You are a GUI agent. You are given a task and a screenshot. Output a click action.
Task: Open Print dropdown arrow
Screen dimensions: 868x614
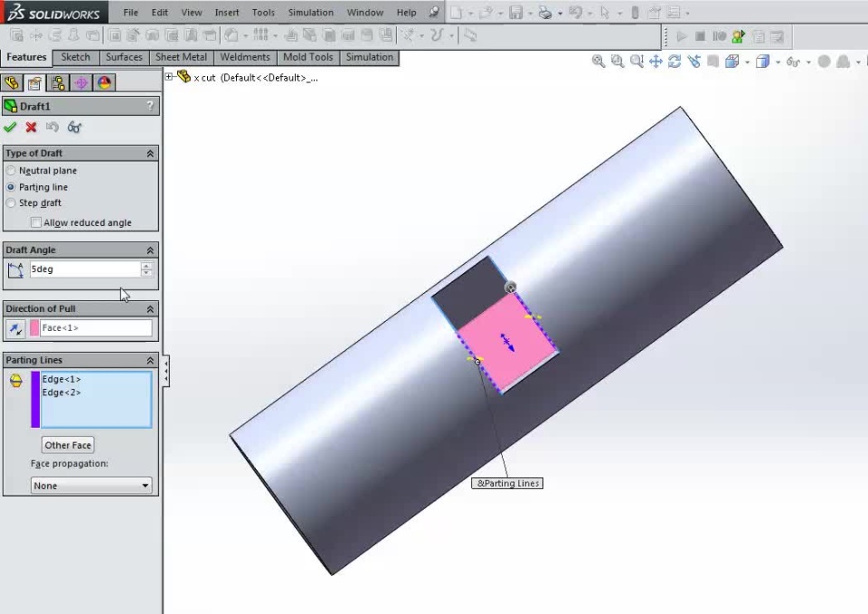[561, 13]
